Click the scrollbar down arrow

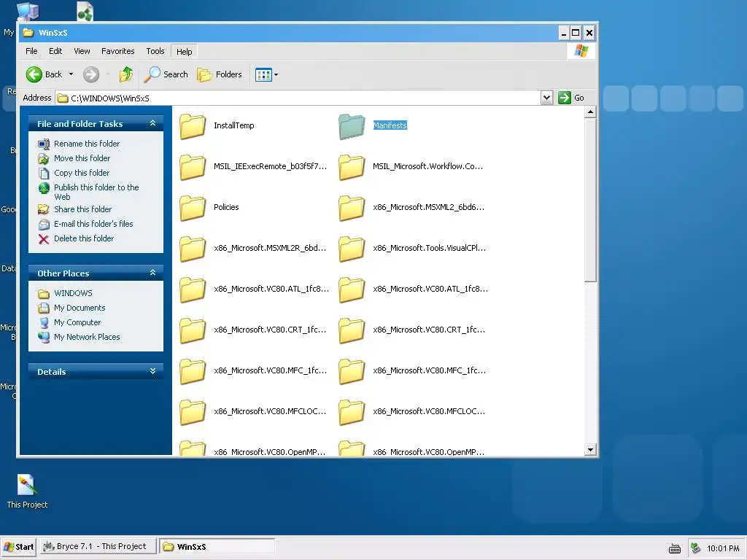pyautogui.click(x=590, y=449)
